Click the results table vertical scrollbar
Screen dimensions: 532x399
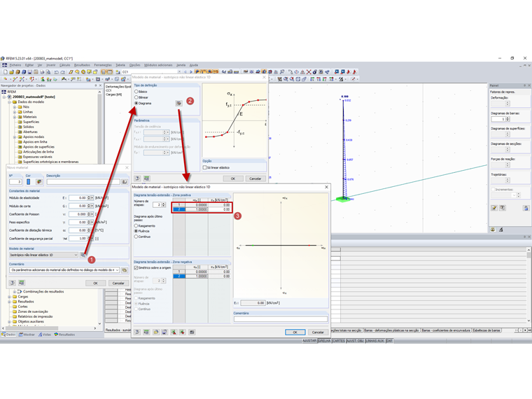[528, 285]
